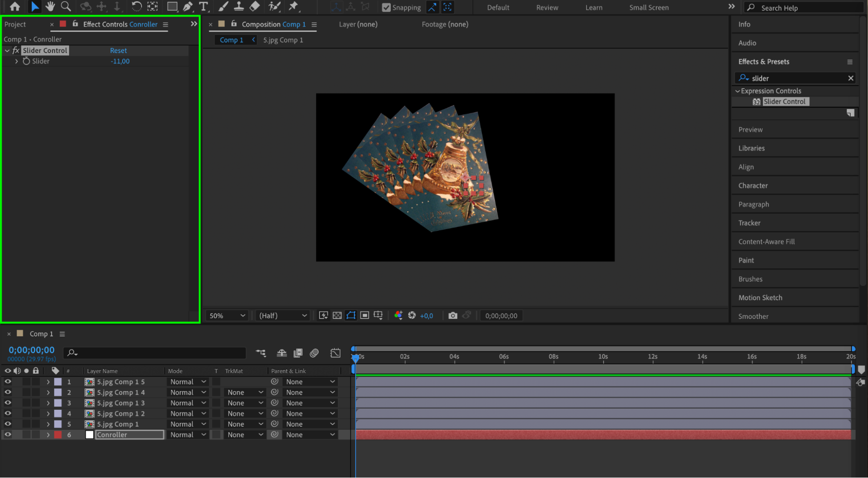Hide layer 5.jpg Comp 1 5
Image resolution: width=868 pixels, height=478 pixels.
(8, 382)
